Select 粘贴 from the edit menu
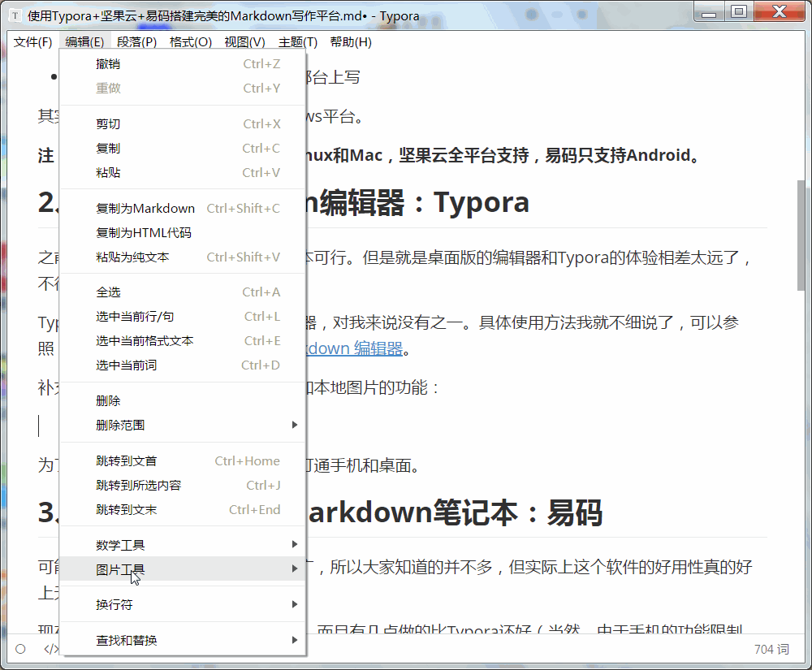 pos(183,172)
